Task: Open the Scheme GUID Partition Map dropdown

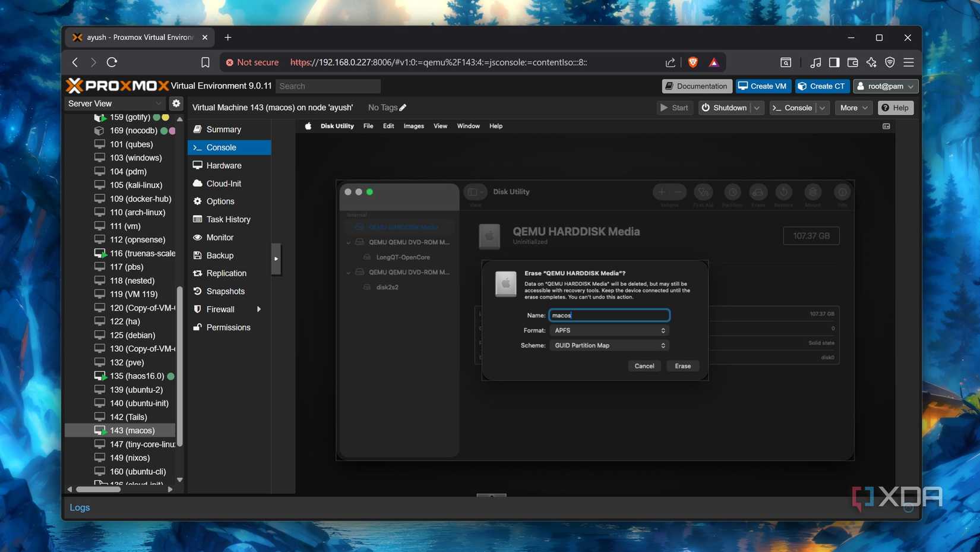Action: click(609, 345)
